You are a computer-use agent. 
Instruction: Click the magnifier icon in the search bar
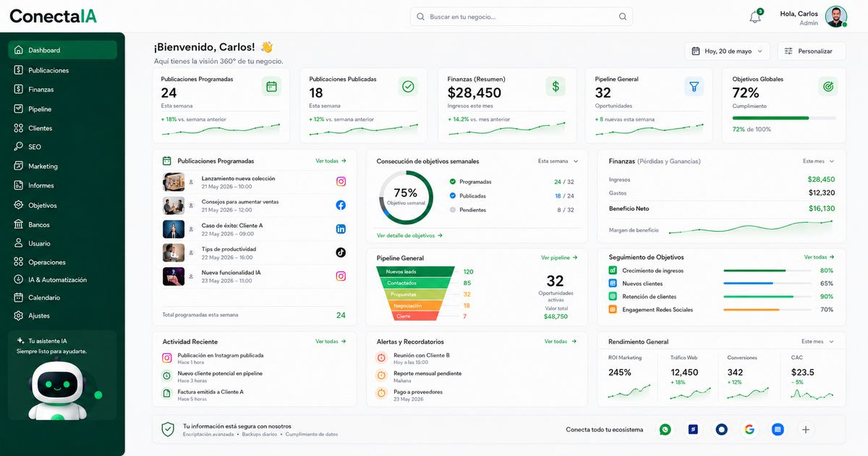[623, 17]
